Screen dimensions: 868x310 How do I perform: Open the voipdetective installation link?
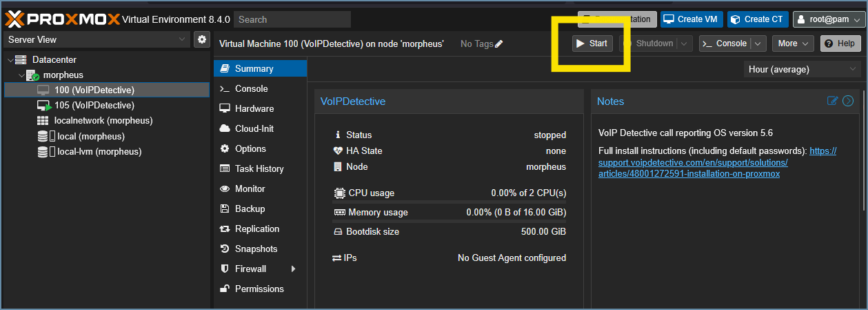718,162
